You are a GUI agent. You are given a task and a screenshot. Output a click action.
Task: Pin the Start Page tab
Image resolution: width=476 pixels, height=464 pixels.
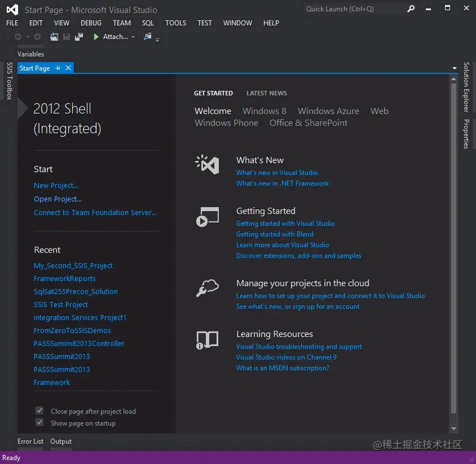point(58,68)
